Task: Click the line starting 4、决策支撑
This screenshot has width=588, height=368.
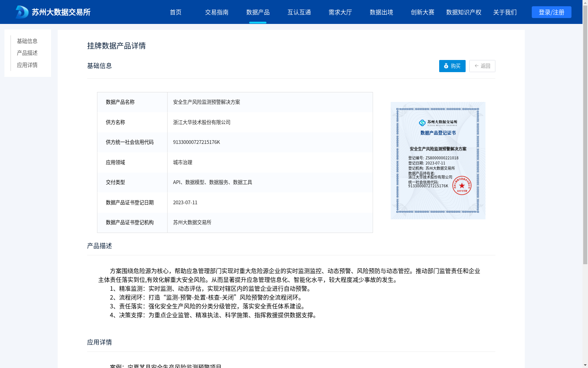Action: (x=214, y=315)
